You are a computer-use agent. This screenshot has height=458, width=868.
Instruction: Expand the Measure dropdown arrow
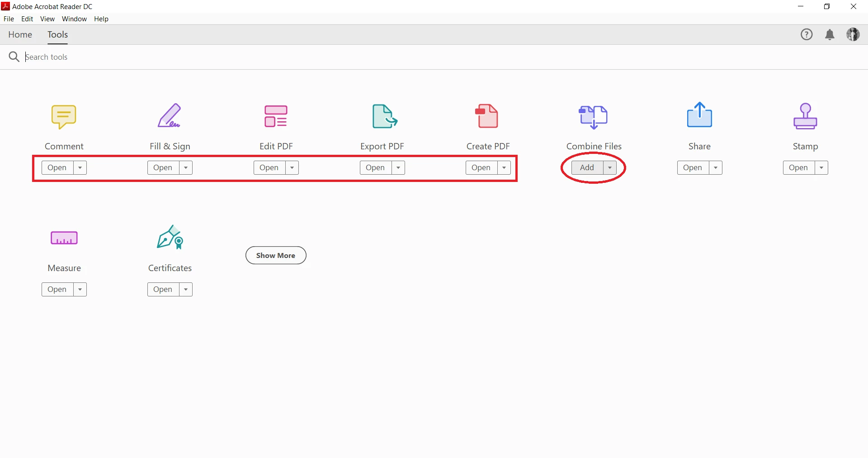tap(80, 289)
